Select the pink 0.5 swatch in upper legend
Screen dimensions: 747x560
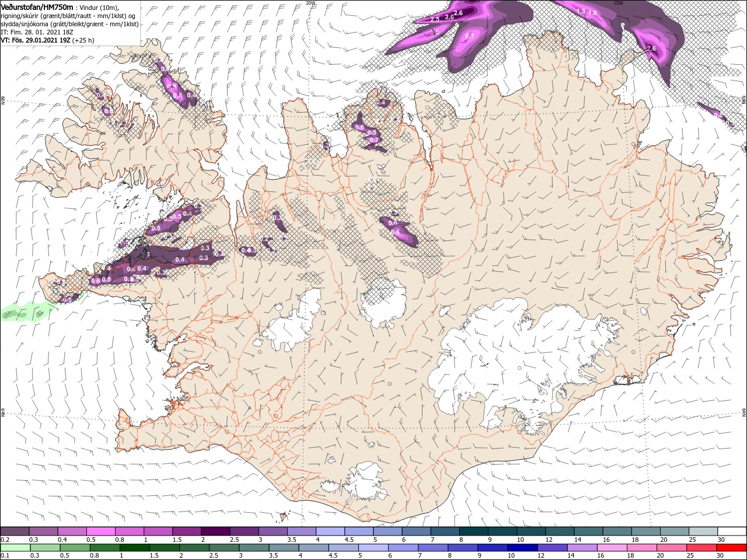(x=100, y=531)
